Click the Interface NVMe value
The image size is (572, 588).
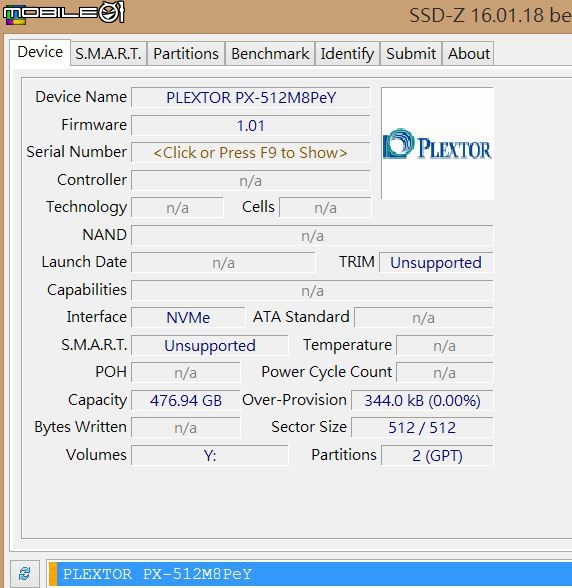pos(188,318)
